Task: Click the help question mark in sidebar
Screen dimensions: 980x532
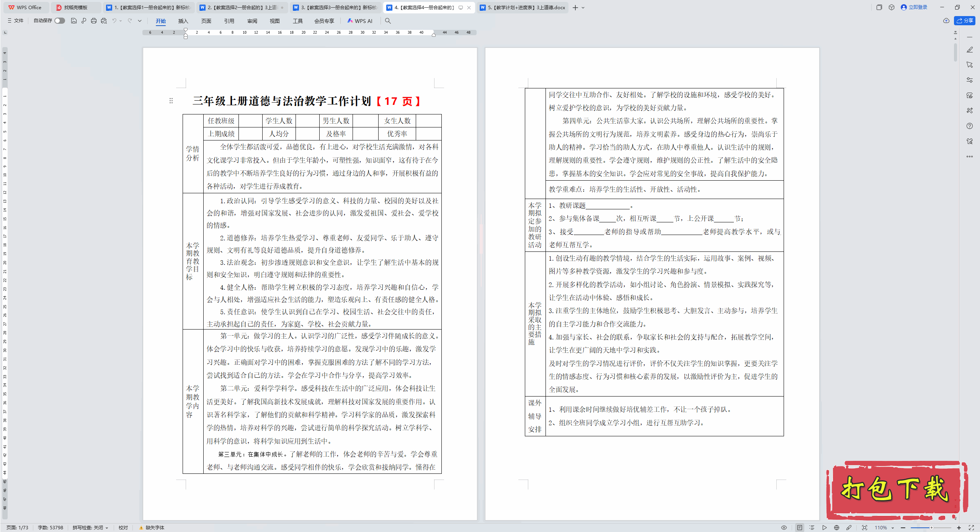Action: pos(969,126)
